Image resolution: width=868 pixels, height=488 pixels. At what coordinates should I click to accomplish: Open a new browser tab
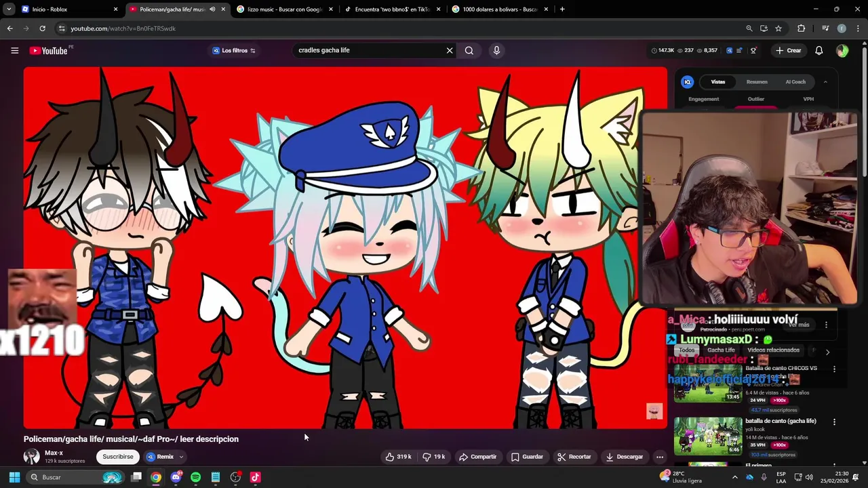click(x=562, y=9)
